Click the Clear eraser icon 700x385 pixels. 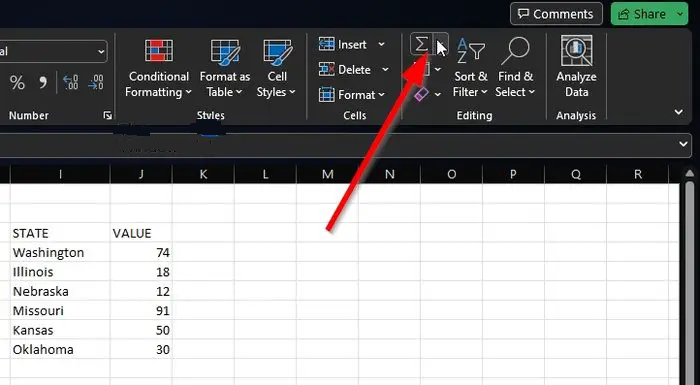pos(421,94)
